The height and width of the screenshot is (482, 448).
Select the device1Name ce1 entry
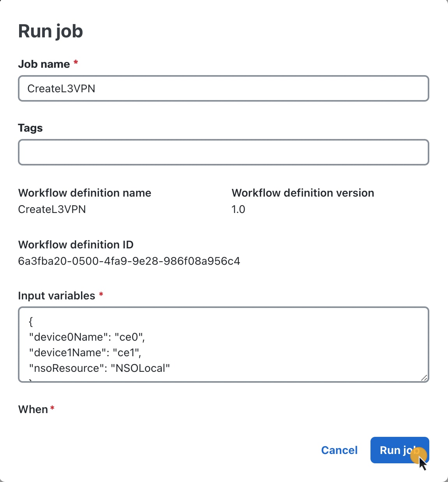[85, 352]
